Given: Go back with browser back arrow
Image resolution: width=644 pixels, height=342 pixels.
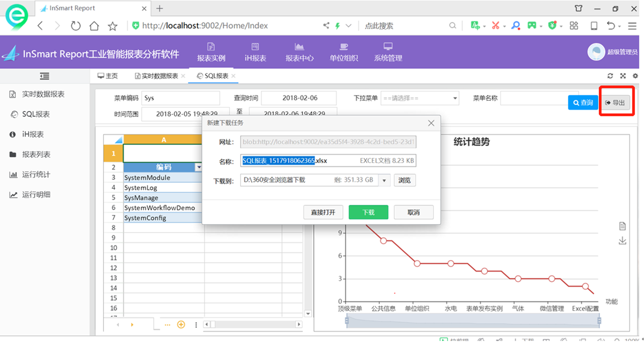Looking at the screenshot, I should pos(40,26).
